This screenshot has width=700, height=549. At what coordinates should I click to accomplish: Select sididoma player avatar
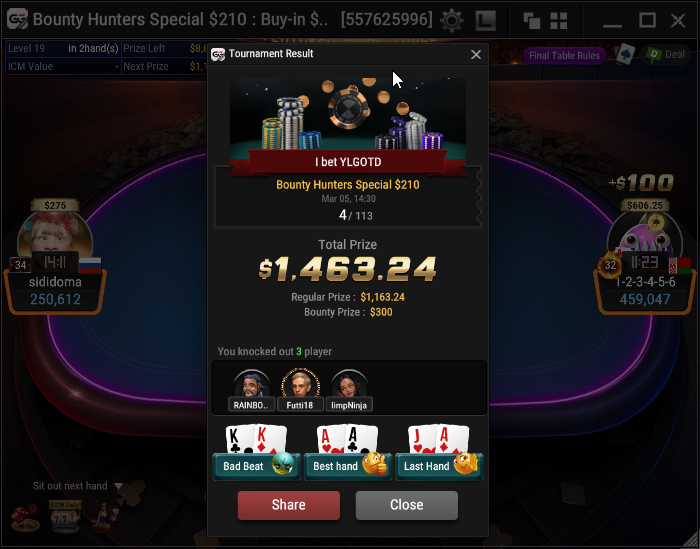pyautogui.click(x=54, y=237)
